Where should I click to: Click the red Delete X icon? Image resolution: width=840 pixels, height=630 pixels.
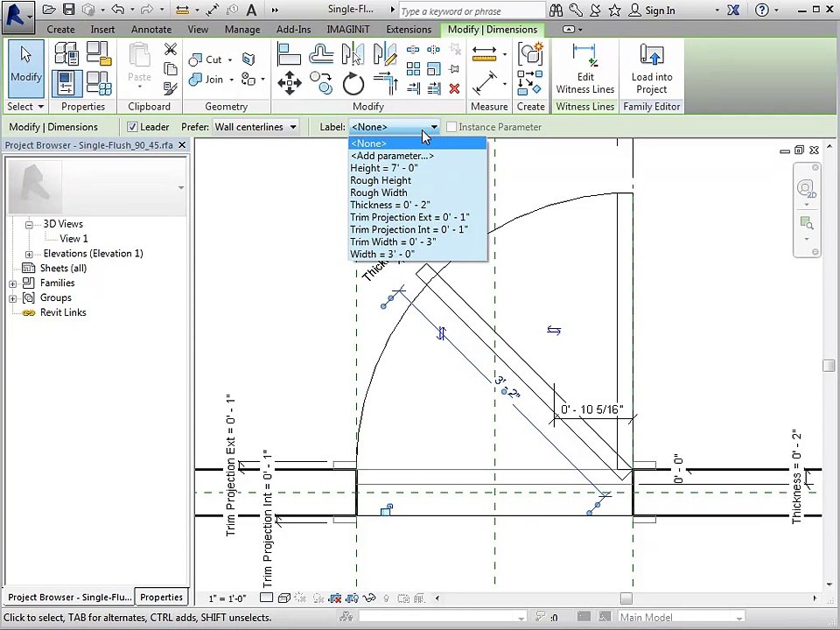point(454,88)
